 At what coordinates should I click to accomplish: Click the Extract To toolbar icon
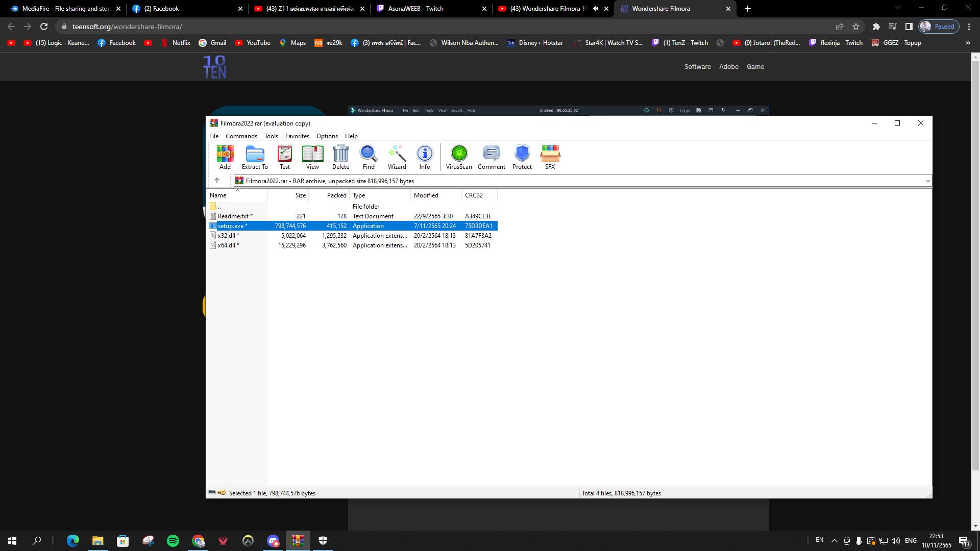254,157
